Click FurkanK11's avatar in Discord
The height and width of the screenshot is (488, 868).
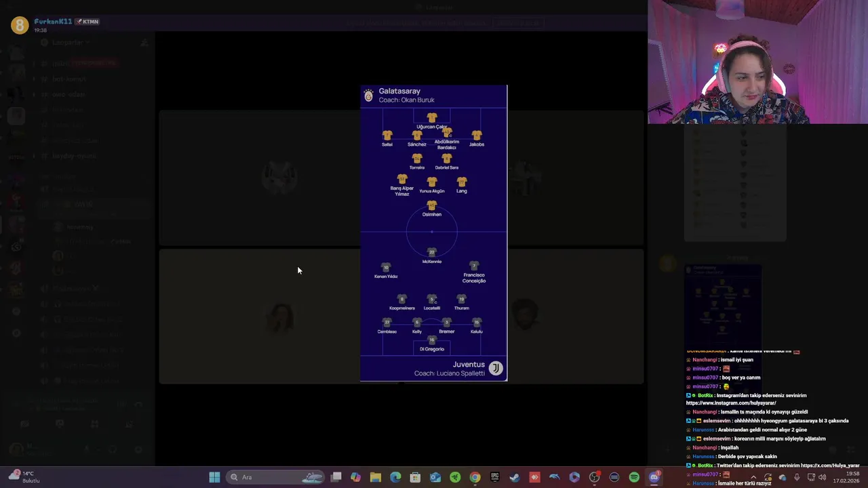(x=20, y=25)
